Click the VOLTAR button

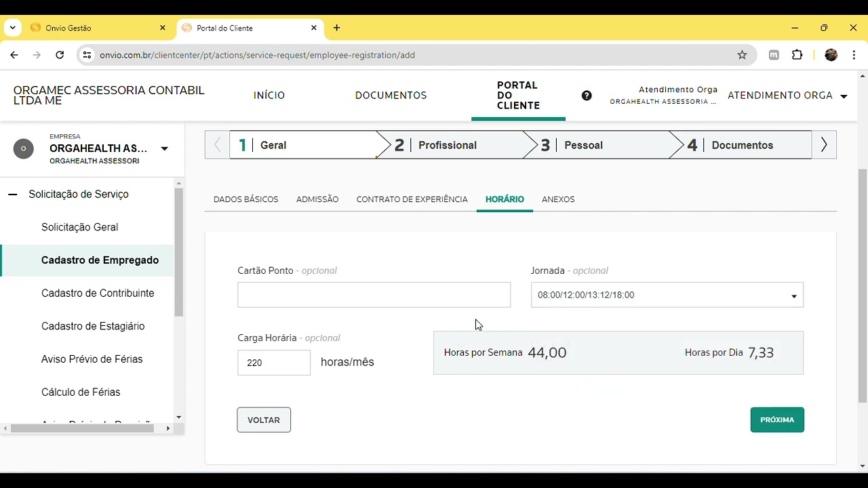[x=264, y=420]
